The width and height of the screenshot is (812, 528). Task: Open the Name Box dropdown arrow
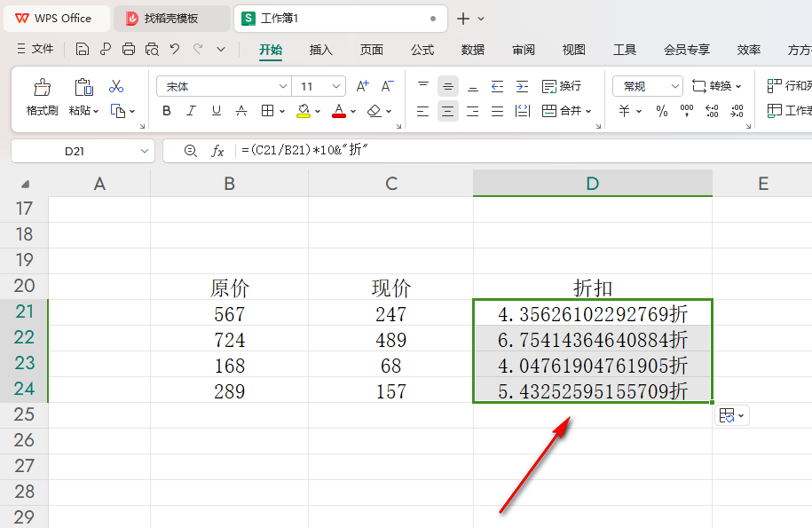(145, 151)
